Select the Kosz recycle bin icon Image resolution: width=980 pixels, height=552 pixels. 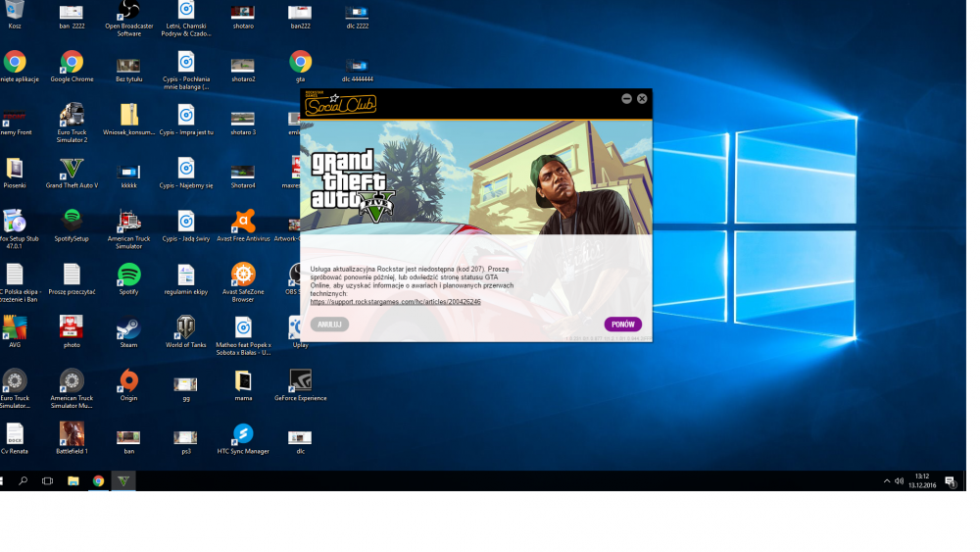tap(15, 15)
